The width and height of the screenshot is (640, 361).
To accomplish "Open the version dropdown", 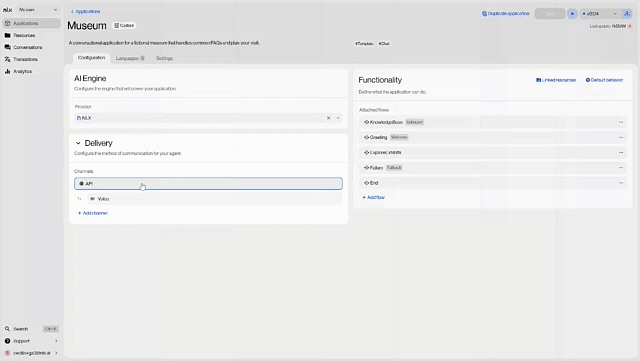I will coord(600,13).
